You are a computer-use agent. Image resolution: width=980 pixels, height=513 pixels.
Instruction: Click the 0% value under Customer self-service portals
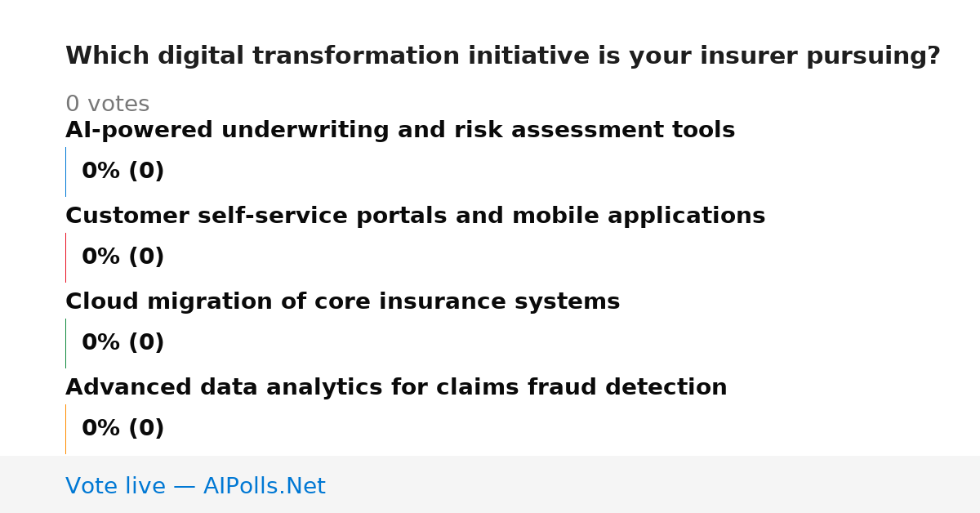coord(100,257)
